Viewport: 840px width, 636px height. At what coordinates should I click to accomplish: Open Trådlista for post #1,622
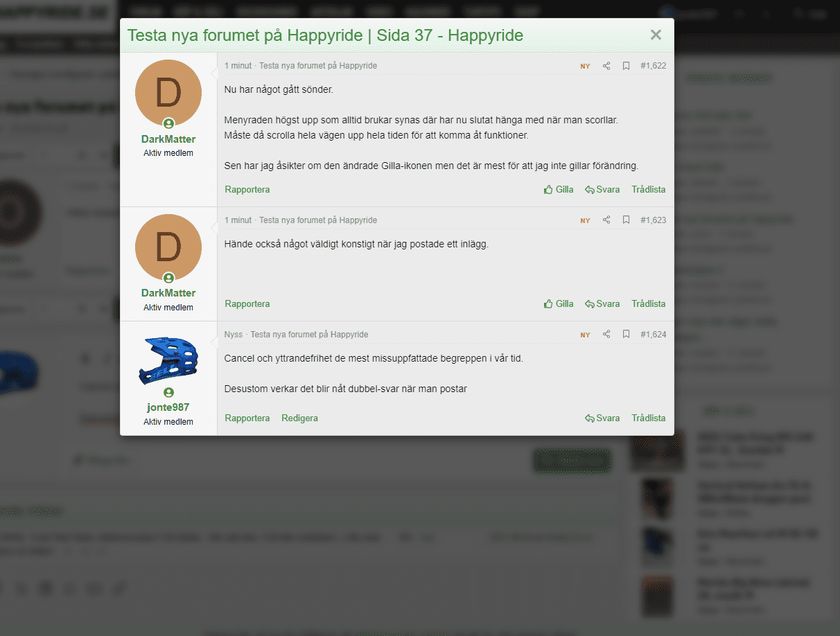648,190
